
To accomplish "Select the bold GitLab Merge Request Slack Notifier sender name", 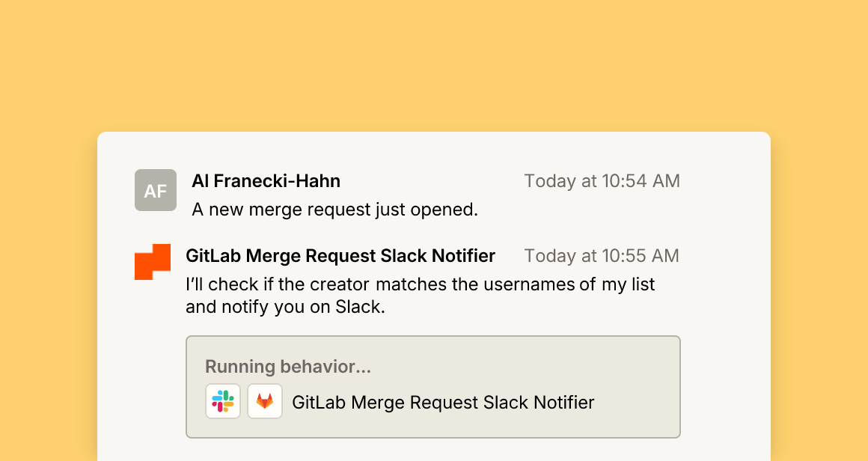I will click(340, 256).
